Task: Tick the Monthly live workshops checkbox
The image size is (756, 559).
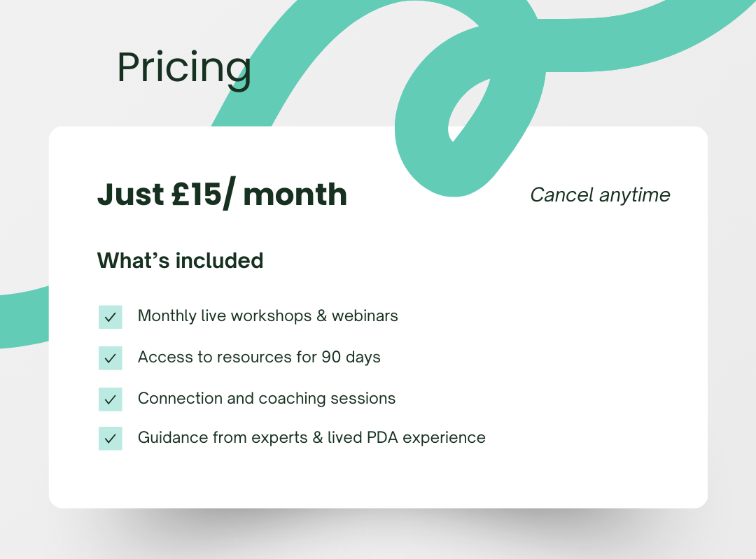Action: click(110, 317)
